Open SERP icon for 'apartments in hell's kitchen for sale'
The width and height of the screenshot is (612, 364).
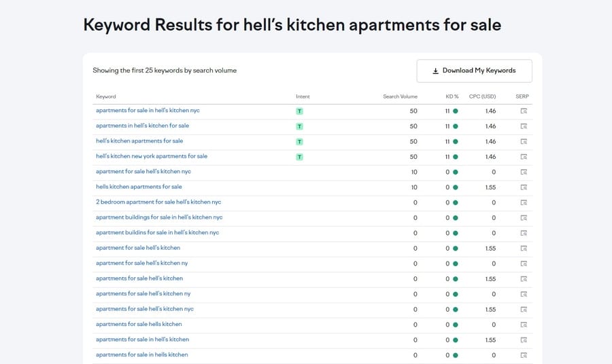click(x=524, y=126)
